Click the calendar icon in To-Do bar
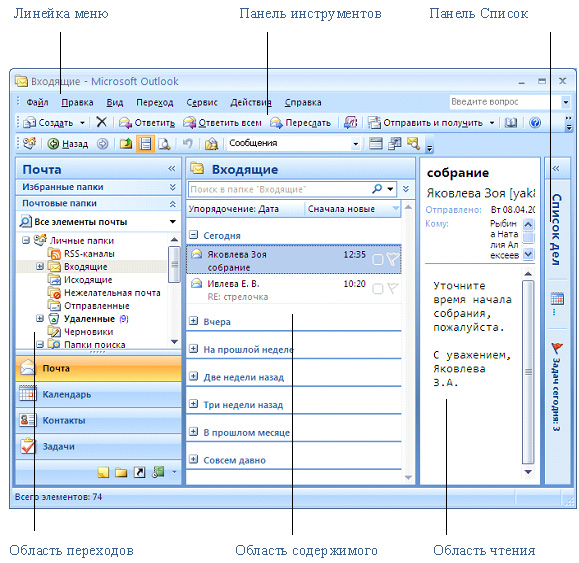Screen dimensions: 579x563 coord(557,298)
